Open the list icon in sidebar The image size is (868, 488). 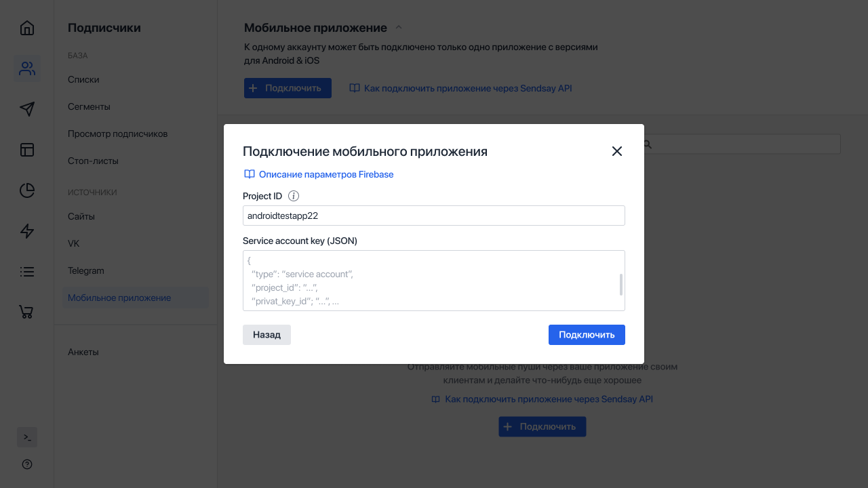click(x=26, y=271)
